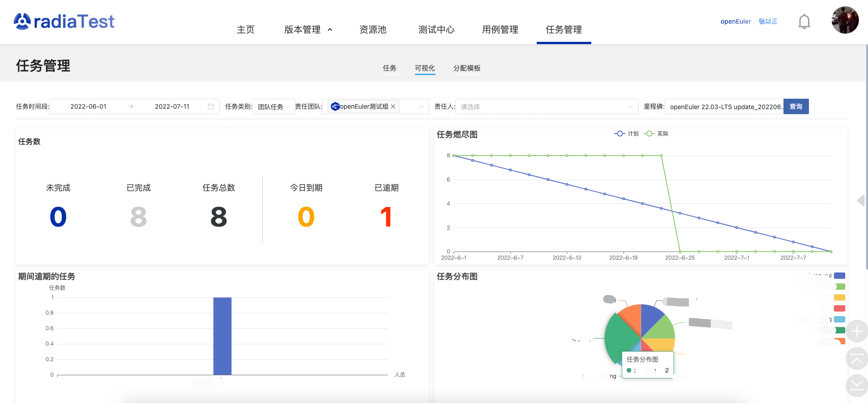This screenshot has width=868, height=403.
Task: Open the user avatar menu
Action: pyautogui.click(x=844, y=20)
